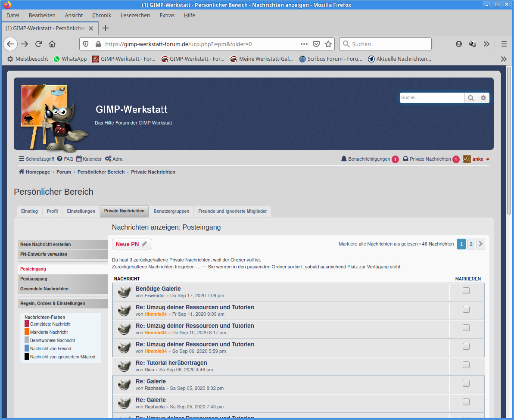514x420 pixels.
Task: Switch to the Einstellungen tab
Action: pos(81,212)
